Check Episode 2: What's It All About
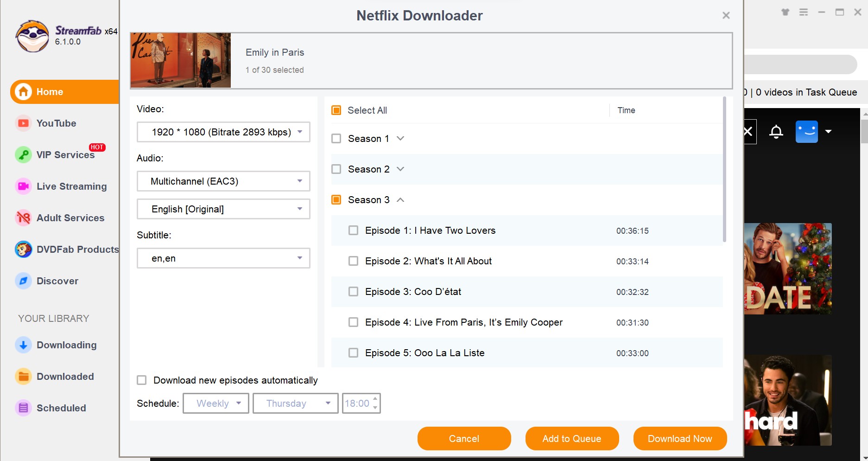 click(354, 261)
